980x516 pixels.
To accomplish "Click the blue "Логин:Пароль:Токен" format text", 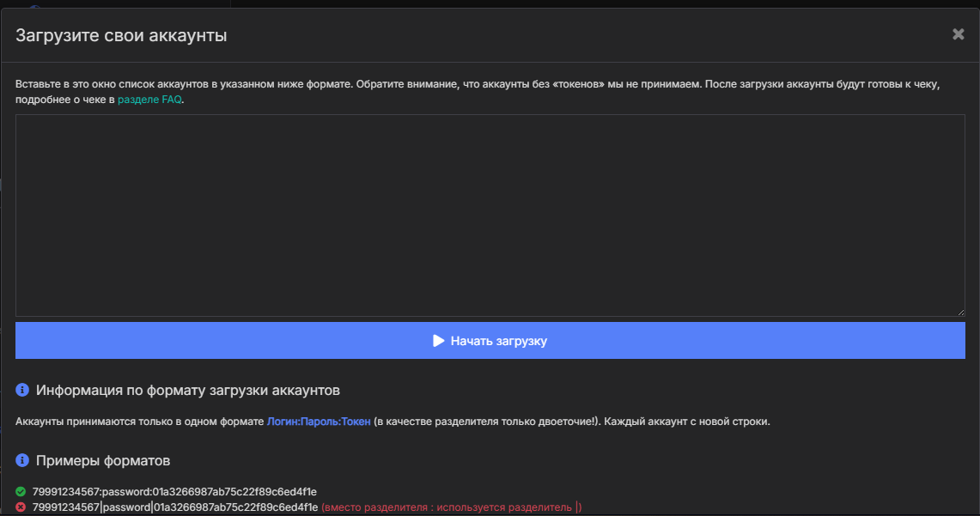I will click(319, 422).
